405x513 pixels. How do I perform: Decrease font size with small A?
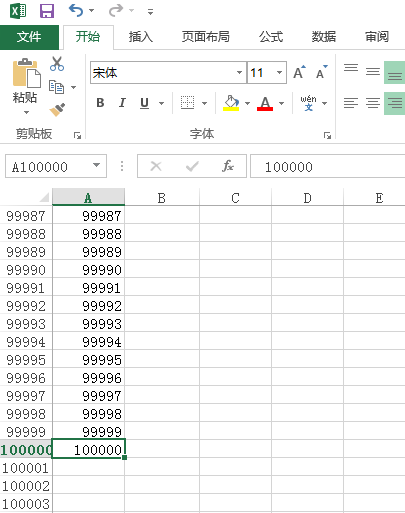coord(322,72)
